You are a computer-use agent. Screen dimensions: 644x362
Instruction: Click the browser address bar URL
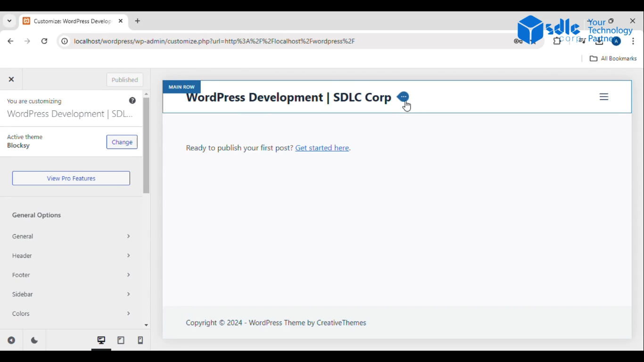coord(215,41)
